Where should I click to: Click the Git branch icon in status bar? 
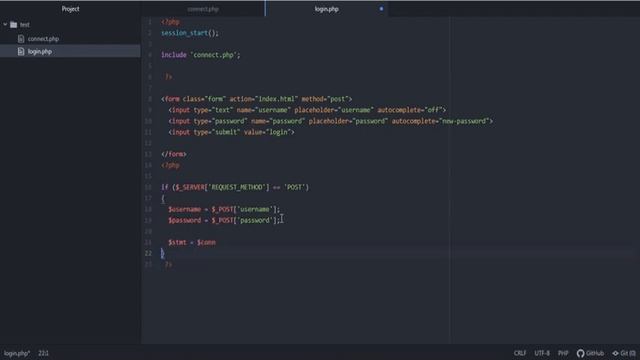click(616, 353)
